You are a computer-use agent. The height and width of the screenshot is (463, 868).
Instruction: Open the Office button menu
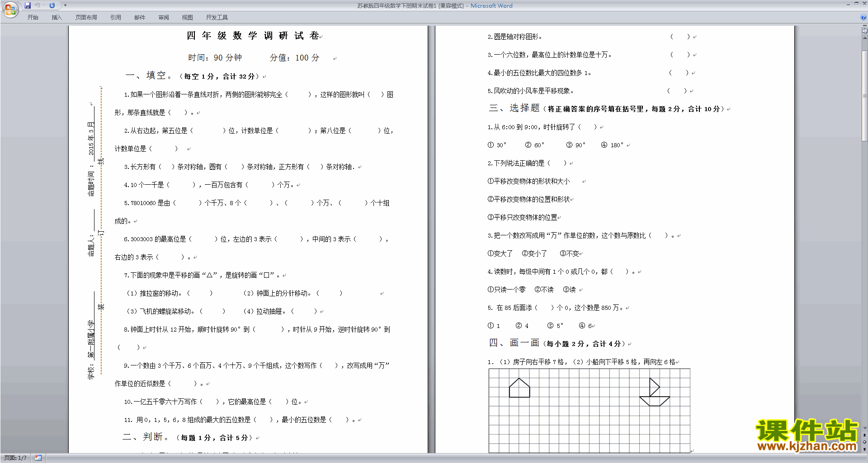10,9
